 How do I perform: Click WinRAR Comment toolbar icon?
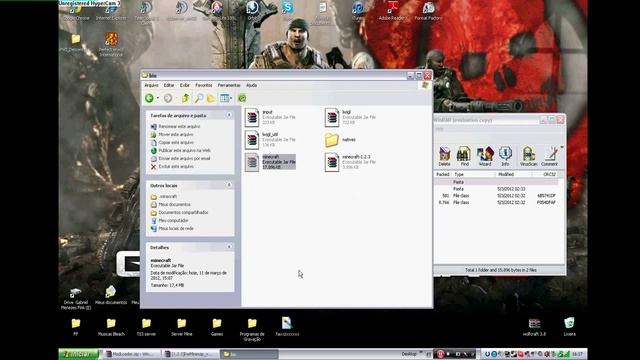pyautogui.click(x=549, y=156)
